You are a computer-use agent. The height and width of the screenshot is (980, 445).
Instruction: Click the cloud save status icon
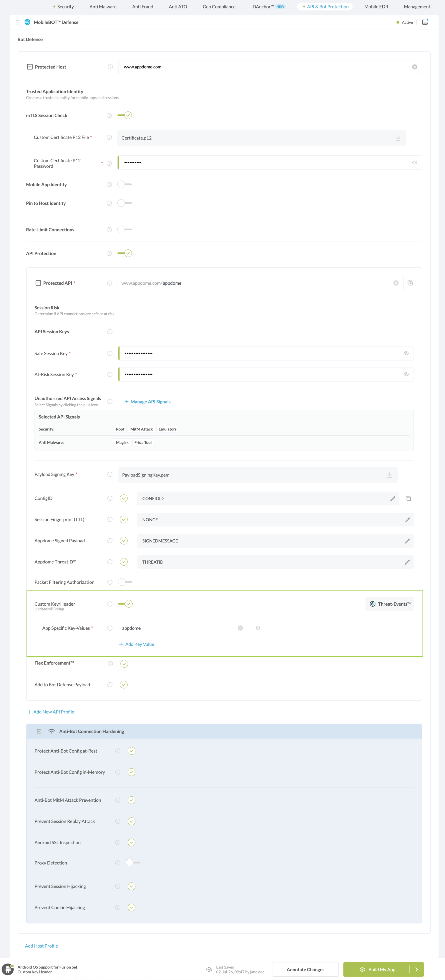[209, 969]
